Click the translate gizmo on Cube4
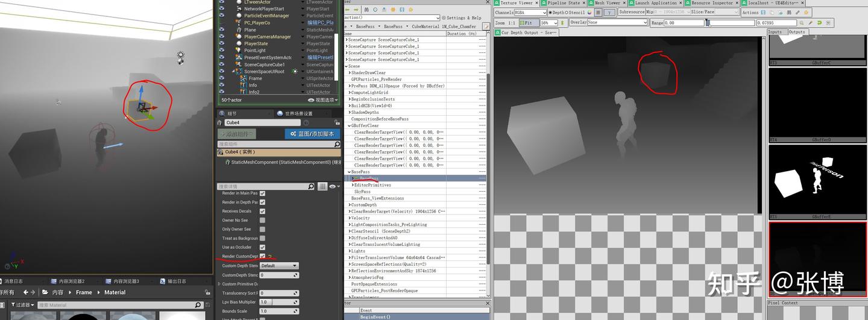This screenshot has height=320, width=868. coord(143,107)
